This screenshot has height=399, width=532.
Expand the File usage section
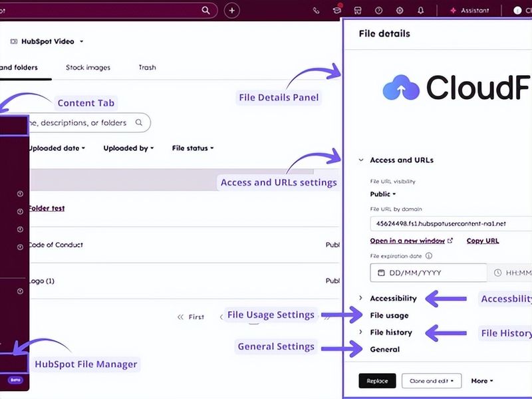[389, 315]
